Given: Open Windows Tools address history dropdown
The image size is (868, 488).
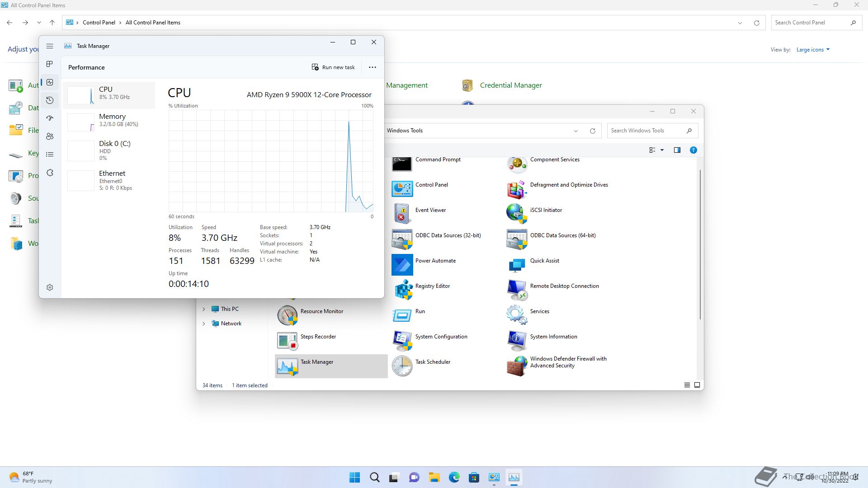Looking at the screenshot, I should tap(576, 131).
